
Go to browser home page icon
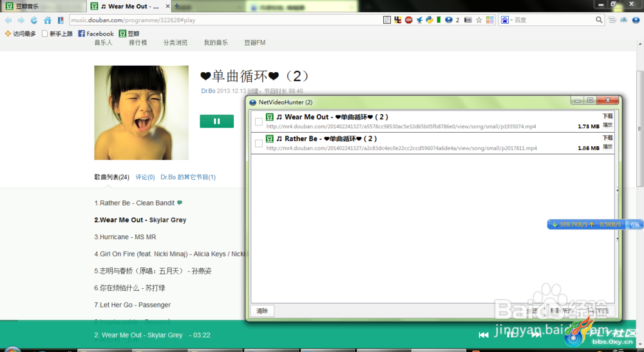coord(48,20)
